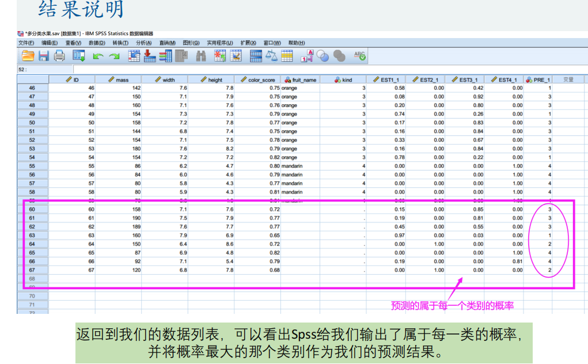
Task: Print the data with the printer icon
Action: (x=59, y=56)
